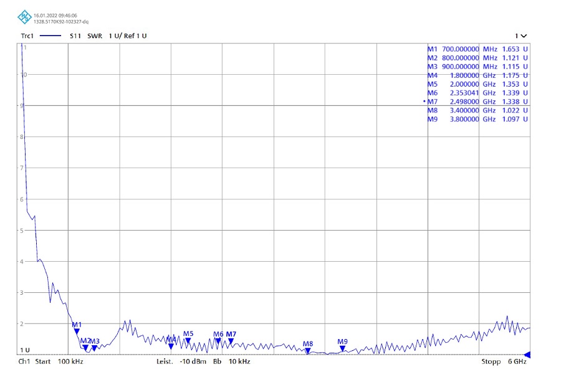Click the blue reference triangle at right edge

(x=527, y=354)
